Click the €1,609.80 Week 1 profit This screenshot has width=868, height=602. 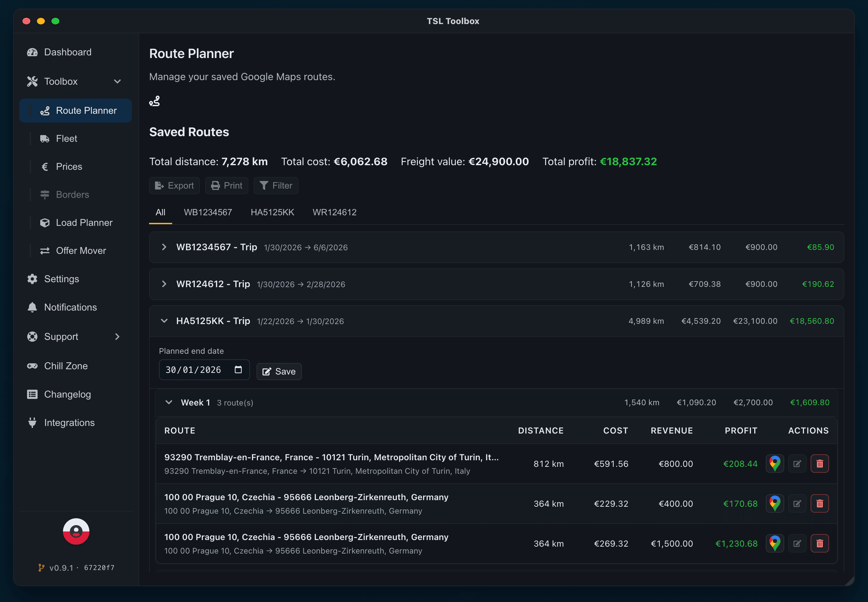click(810, 403)
